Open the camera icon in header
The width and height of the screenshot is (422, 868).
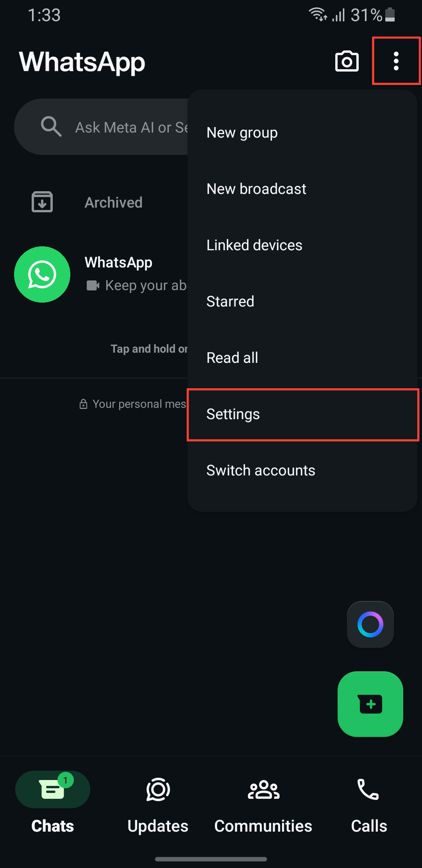click(x=347, y=61)
